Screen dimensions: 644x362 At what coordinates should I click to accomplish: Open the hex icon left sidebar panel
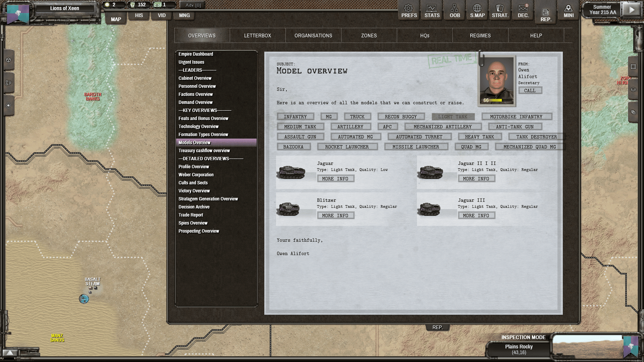pos(8,60)
